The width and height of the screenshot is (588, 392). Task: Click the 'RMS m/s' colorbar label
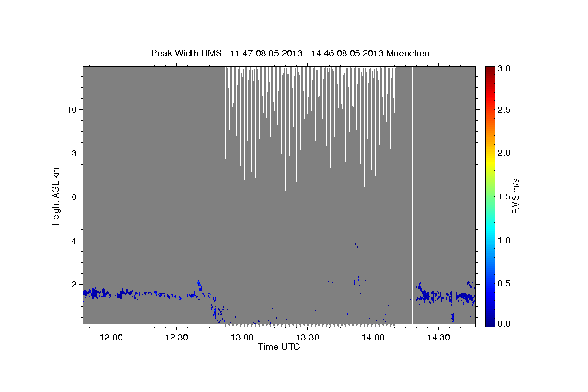515,196
